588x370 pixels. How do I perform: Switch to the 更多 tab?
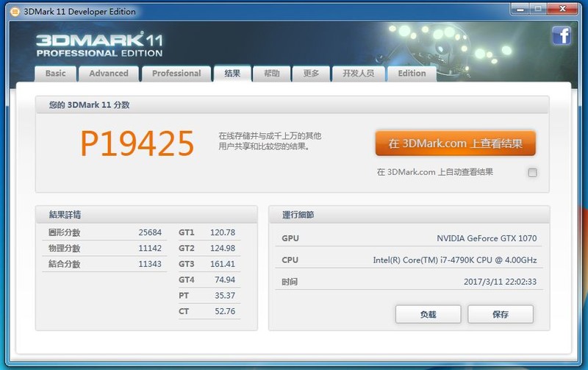coord(311,74)
